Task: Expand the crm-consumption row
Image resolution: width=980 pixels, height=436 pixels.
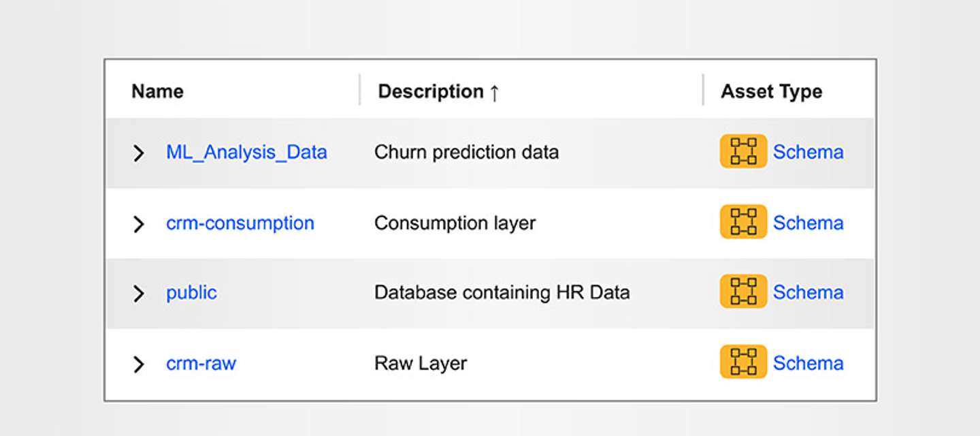Action: click(139, 223)
